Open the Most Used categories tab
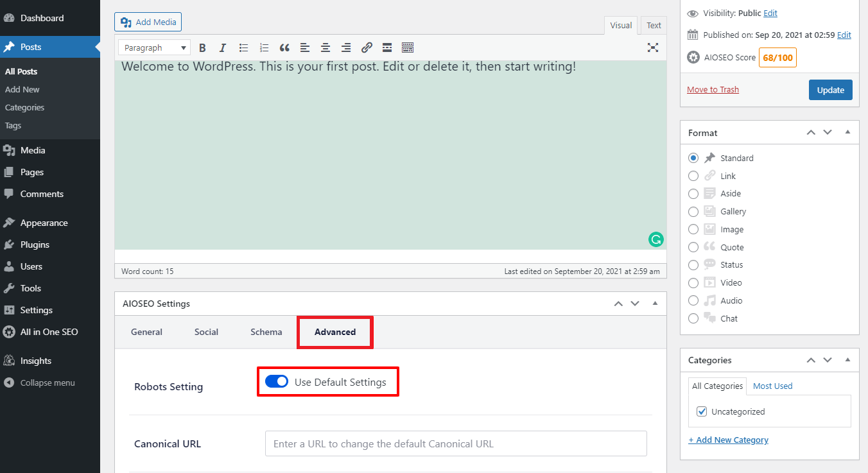 tap(772, 386)
